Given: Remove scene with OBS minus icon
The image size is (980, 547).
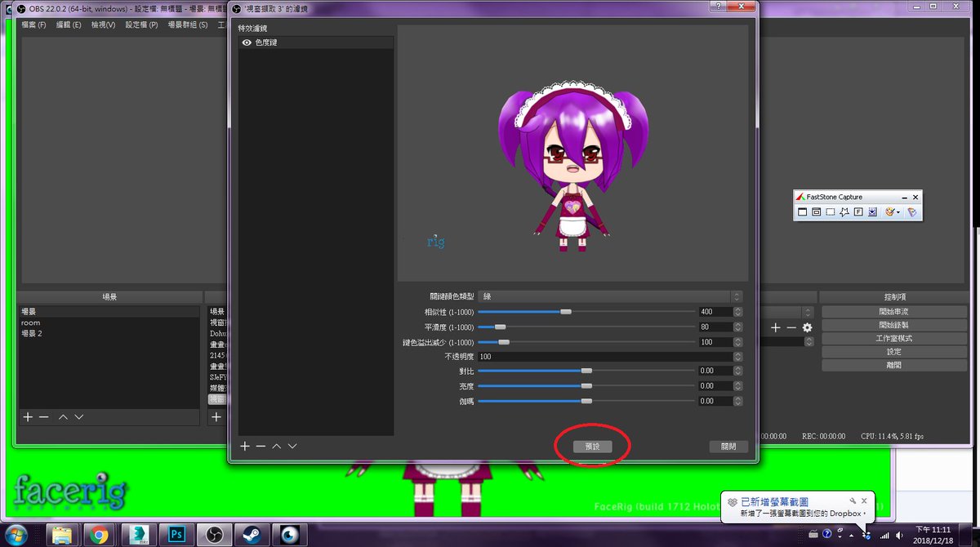Looking at the screenshot, I should coord(44,417).
